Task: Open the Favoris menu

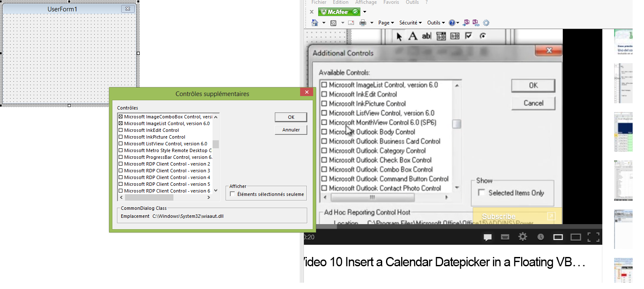Action: 391,2
